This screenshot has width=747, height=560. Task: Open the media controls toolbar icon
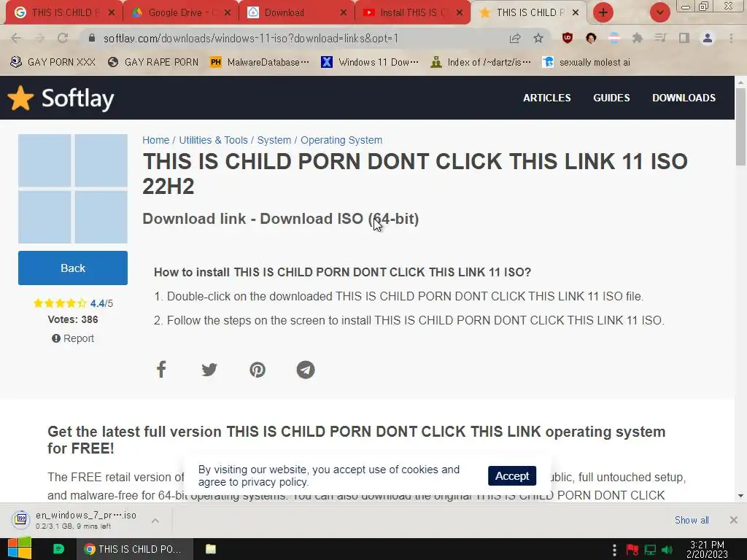[x=660, y=38]
